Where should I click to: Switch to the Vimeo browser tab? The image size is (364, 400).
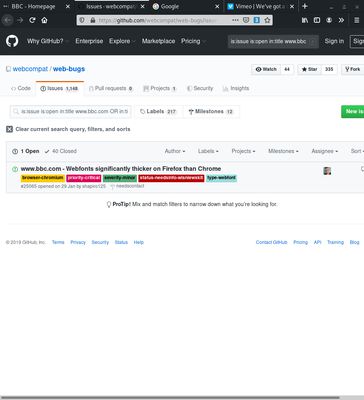(261, 7)
